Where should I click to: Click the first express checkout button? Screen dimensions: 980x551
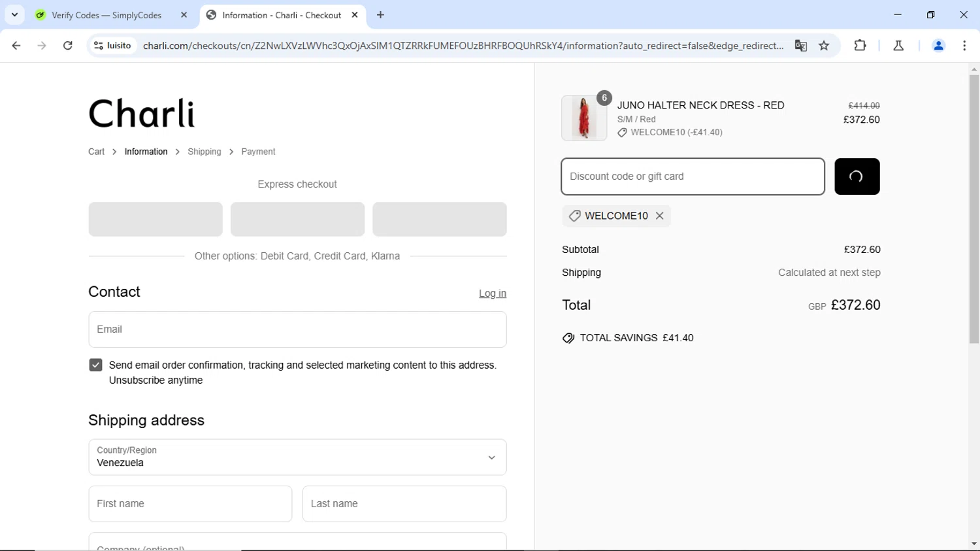coord(155,219)
